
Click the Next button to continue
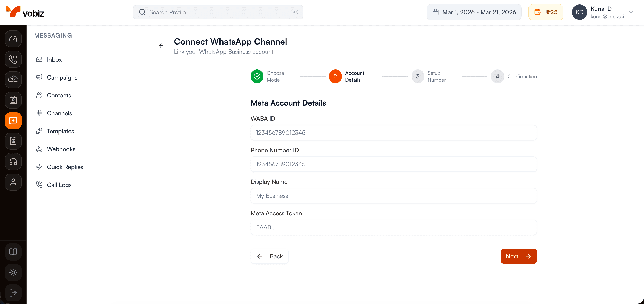point(518,256)
